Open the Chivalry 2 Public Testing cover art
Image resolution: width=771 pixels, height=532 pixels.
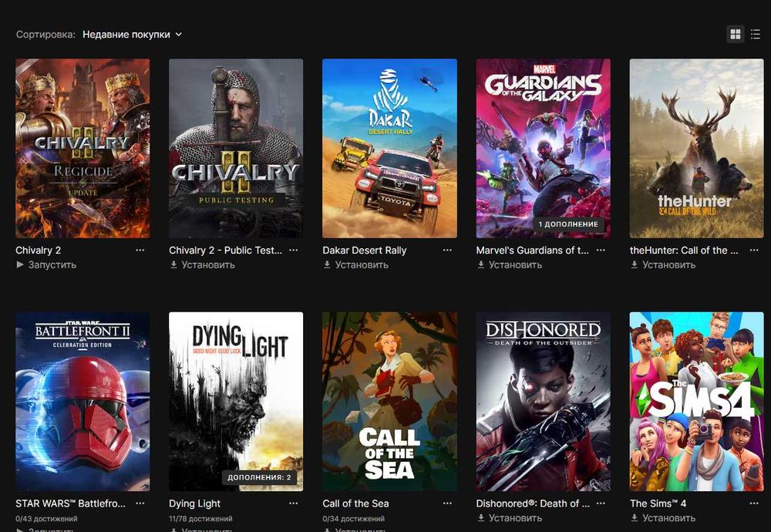[236, 149]
